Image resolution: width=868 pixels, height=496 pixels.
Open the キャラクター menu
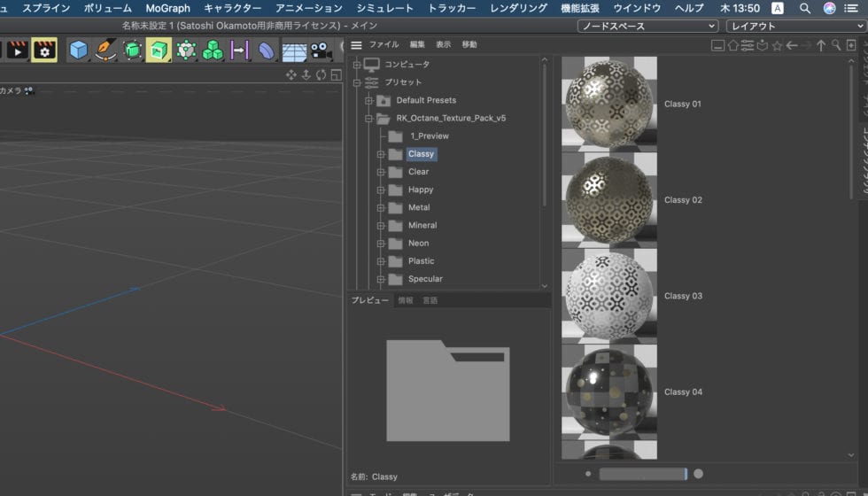pos(232,8)
